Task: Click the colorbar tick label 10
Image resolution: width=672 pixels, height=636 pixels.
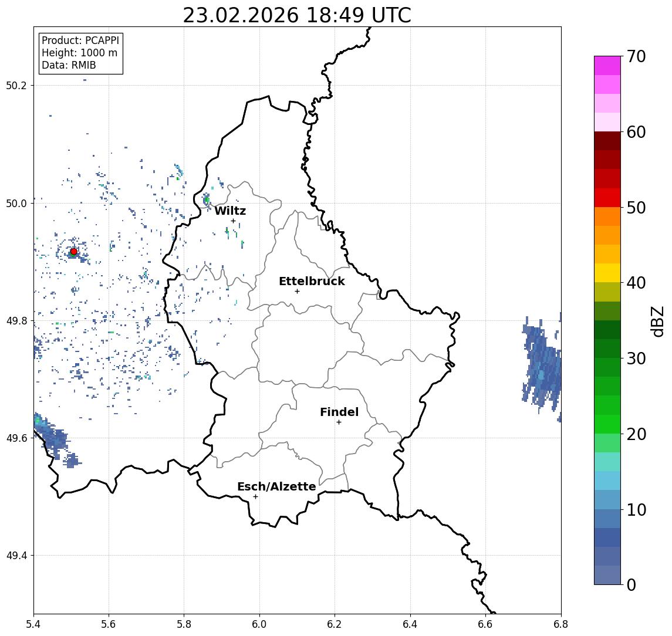Action: 636,510
